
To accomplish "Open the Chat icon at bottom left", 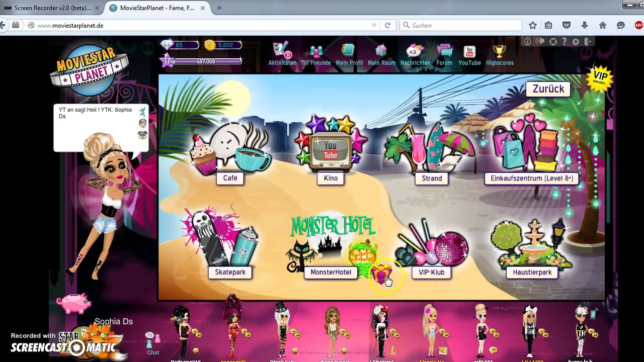I will pyautogui.click(x=153, y=343).
